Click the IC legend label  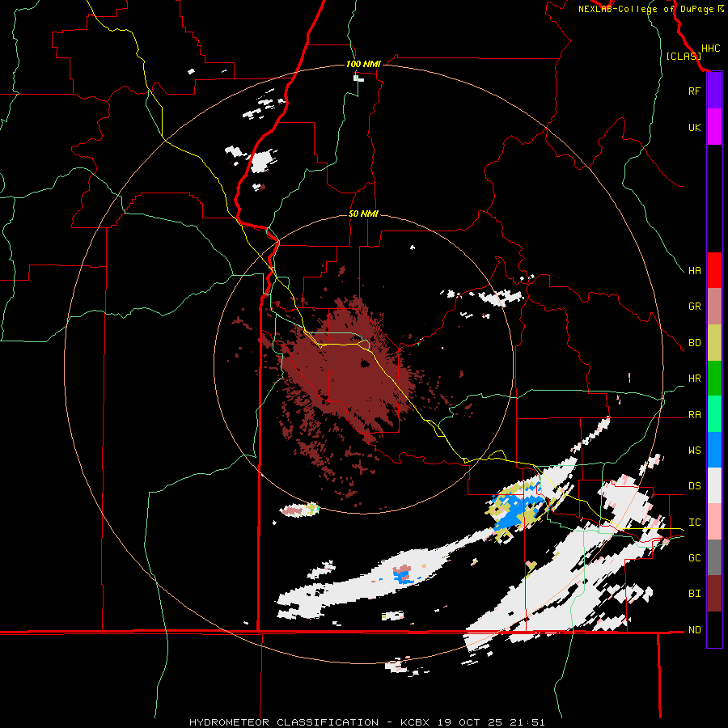(x=694, y=523)
